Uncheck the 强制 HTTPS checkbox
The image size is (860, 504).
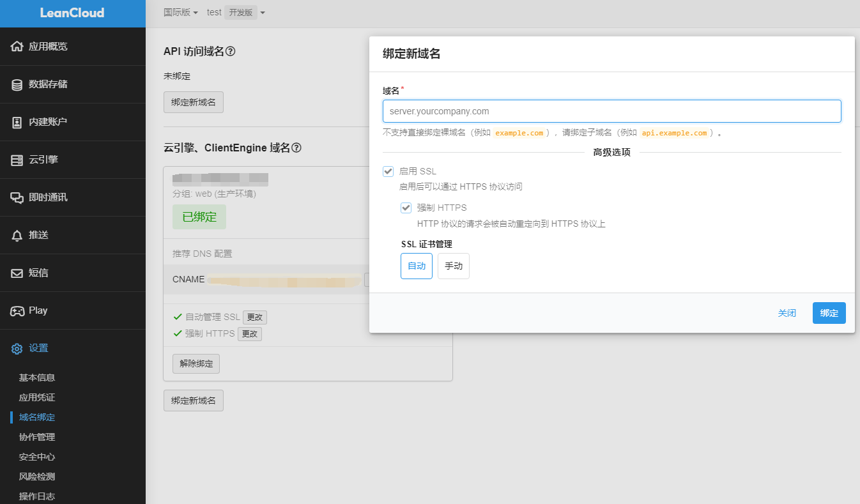coord(406,208)
